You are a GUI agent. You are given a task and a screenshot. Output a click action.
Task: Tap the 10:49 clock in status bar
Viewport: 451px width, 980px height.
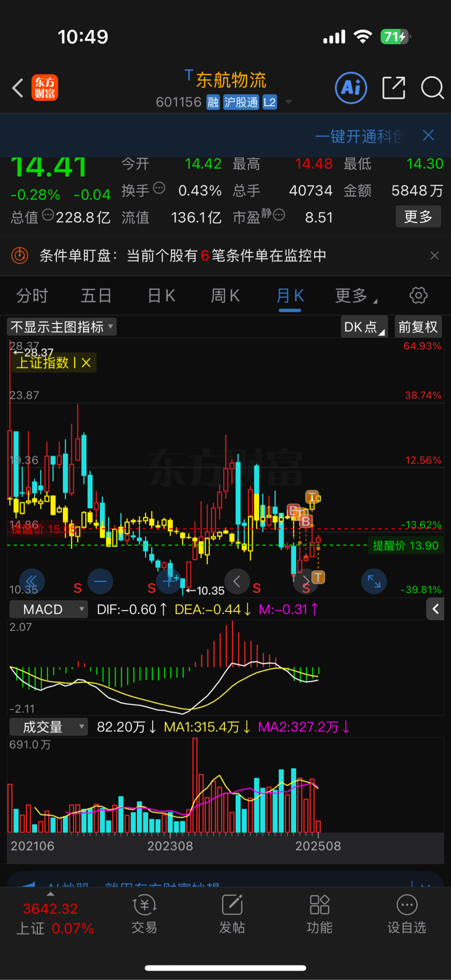[x=83, y=37]
